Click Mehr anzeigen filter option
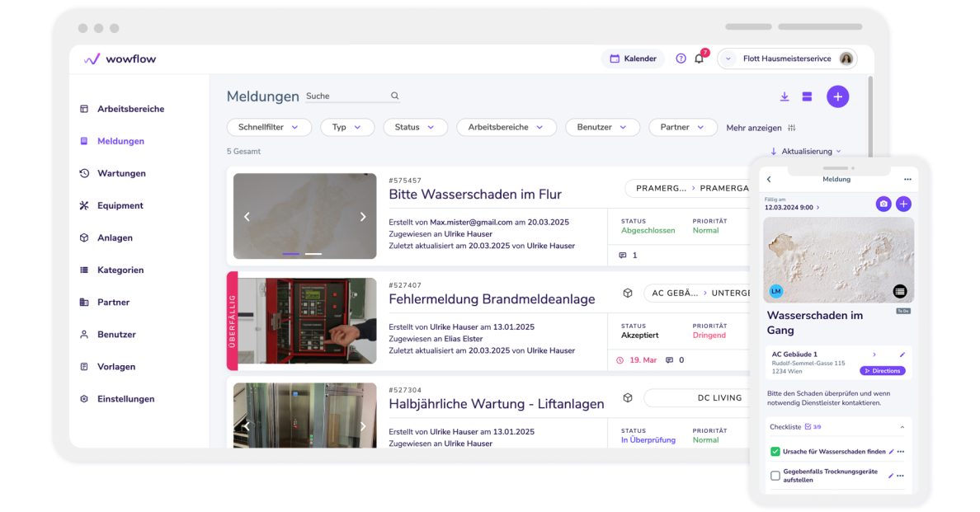This screenshot has height=512, width=980. pyautogui.click(x=760, y=128)
